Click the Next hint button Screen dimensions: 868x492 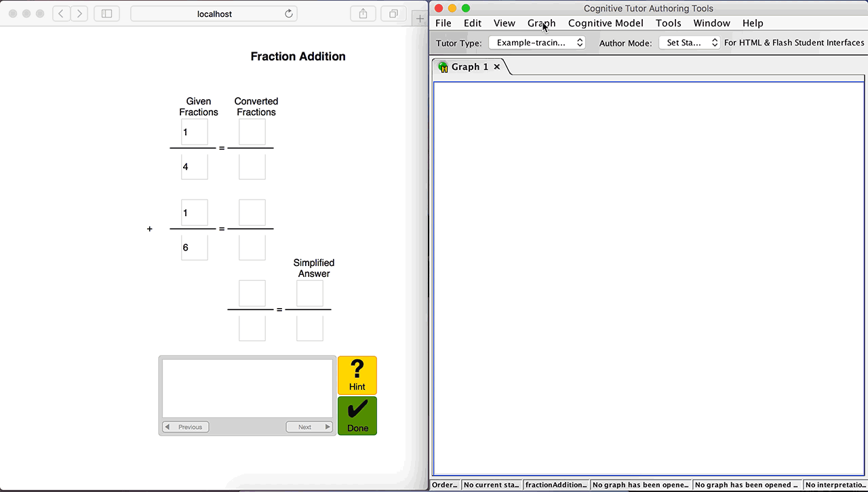tap(309, 427)
